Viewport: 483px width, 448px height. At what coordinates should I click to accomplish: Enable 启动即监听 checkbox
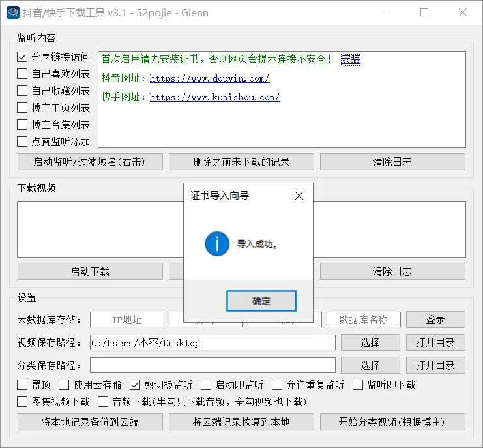click(x=206, y=385)
